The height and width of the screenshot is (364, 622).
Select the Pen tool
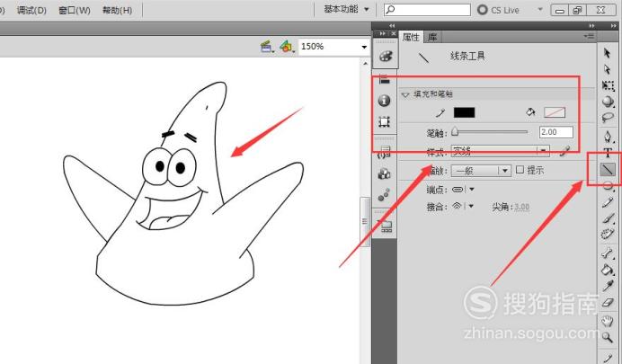pos(608,137)
